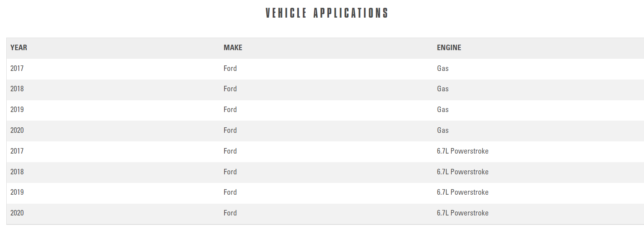The image size is (644, 237).
Task: Select year 2019 in the Gas row
Action: tap(17, 110)
